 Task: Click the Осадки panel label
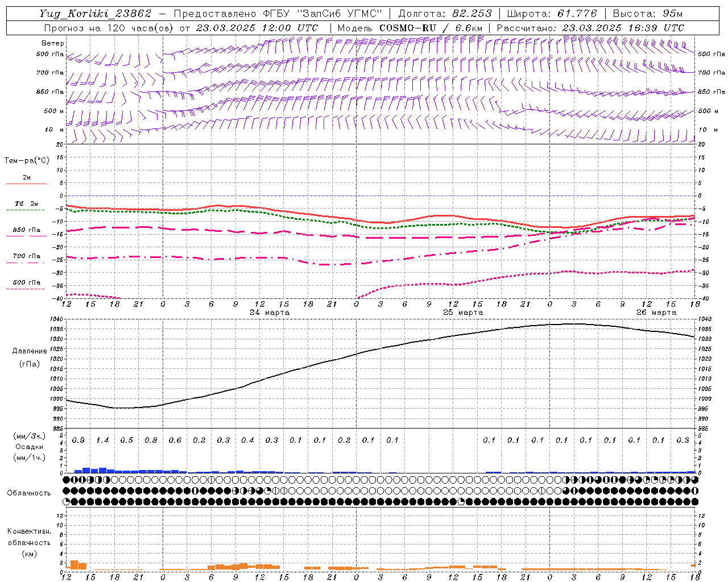pyautogui.click(x=30, y=447)
